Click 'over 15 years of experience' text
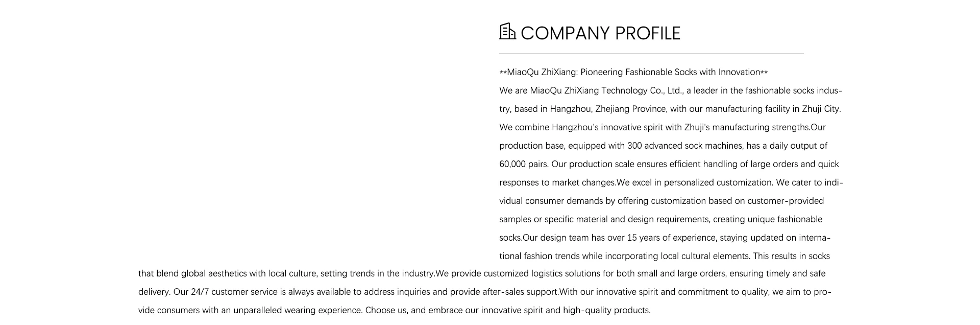980x325 pixels. click(x=661, y=238)
